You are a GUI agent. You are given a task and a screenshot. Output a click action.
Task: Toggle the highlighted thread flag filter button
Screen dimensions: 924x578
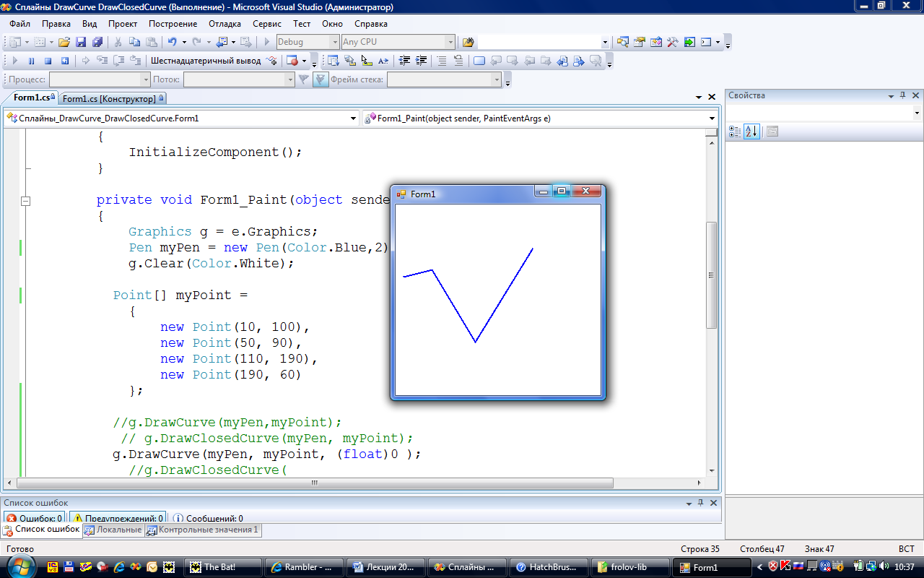tap(321, 79)
